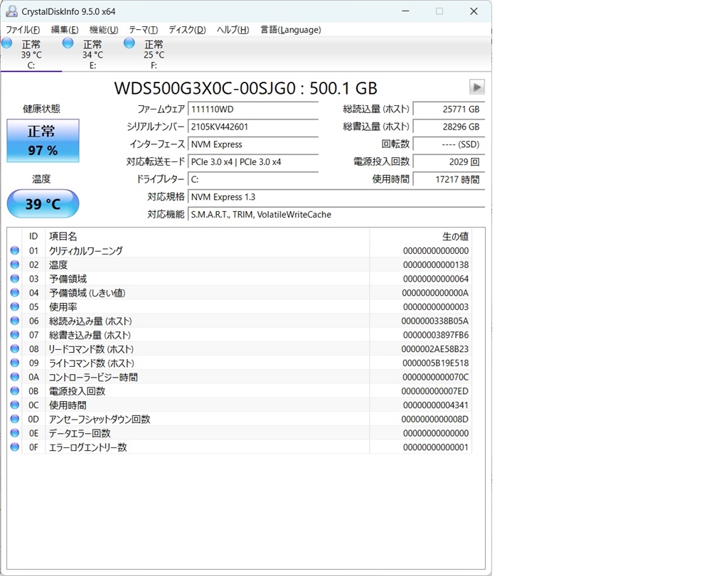Open the 言語(Language) menu
The image size is (728, 576).
pos(291,30)
